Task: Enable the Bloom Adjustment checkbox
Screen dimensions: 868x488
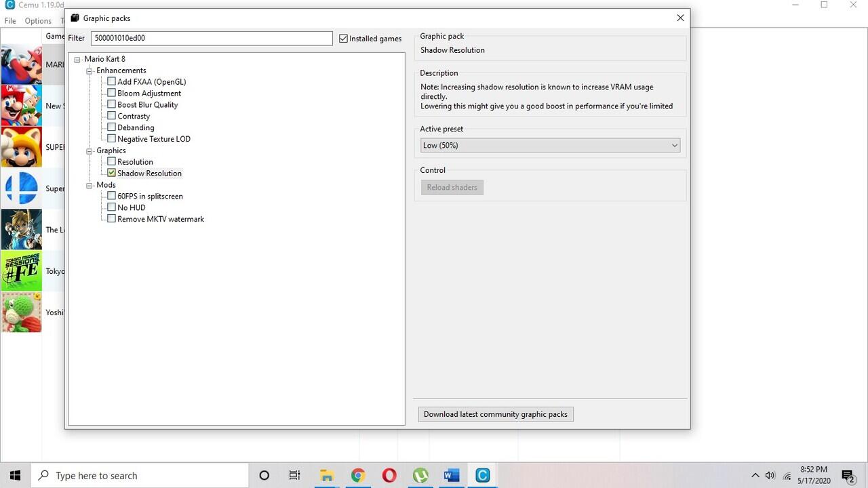Action: point(111,93)
